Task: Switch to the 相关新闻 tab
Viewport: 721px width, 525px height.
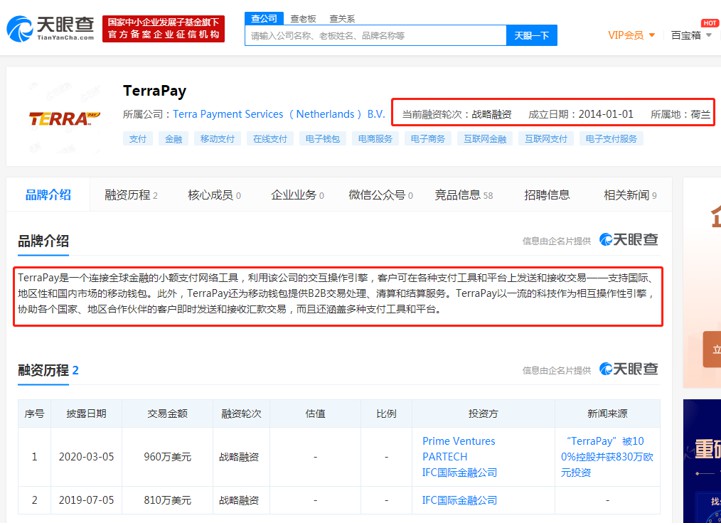Action: click(x=630, y=195)
